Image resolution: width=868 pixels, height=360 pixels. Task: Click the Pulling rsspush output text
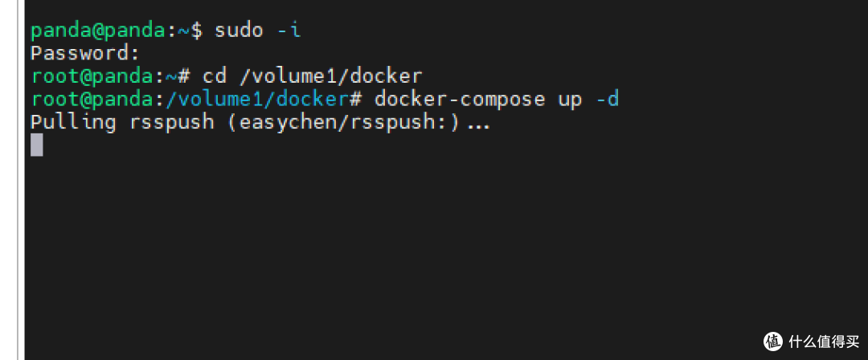pos(122,122)
